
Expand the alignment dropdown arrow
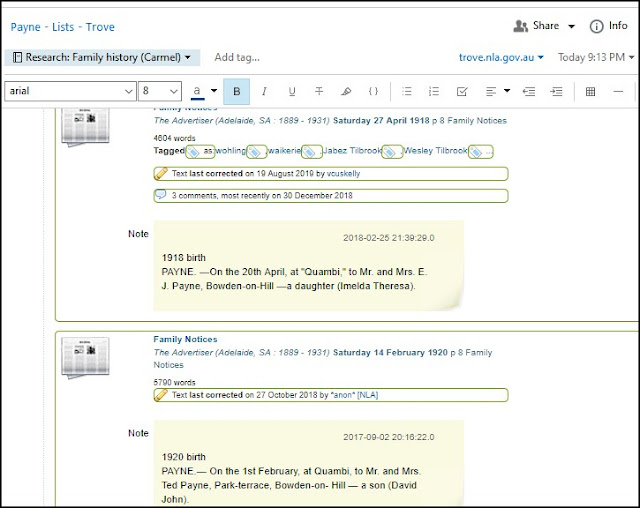(507, 91)
